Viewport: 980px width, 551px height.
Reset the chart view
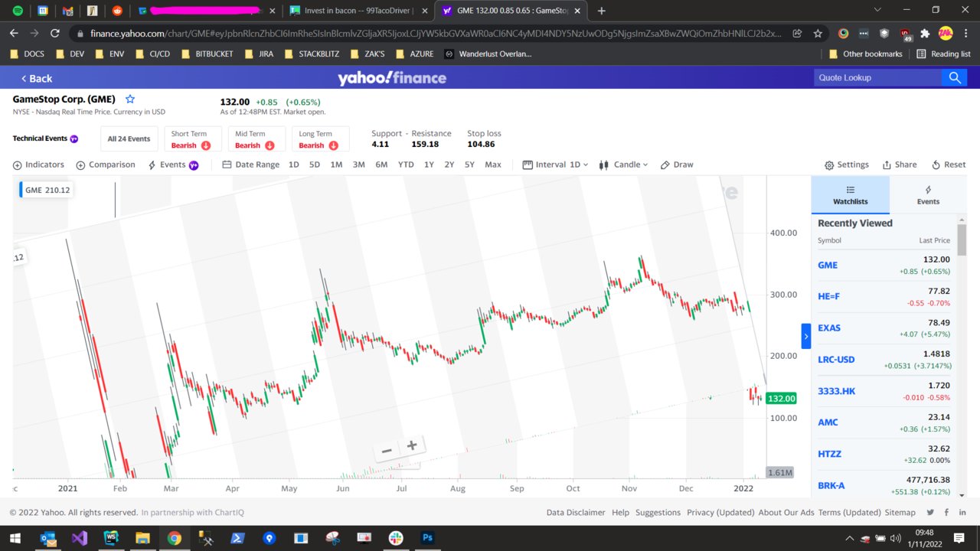pos(949,165)
